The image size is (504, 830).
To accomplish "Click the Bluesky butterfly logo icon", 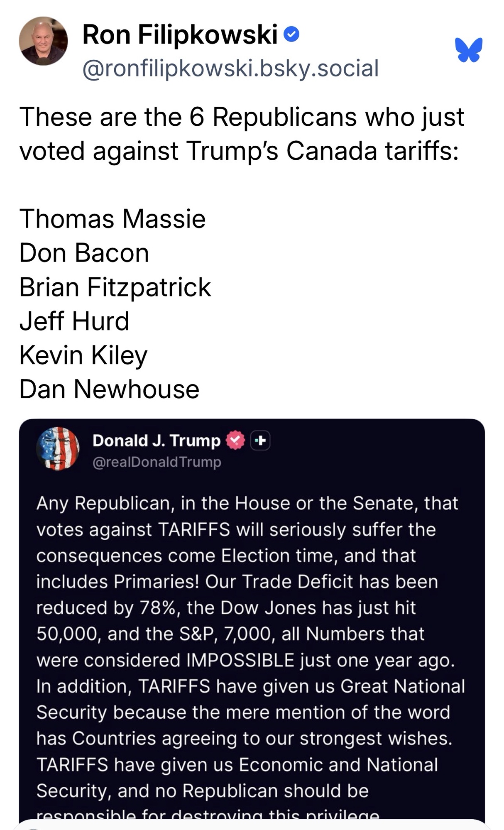I will 469,50.
